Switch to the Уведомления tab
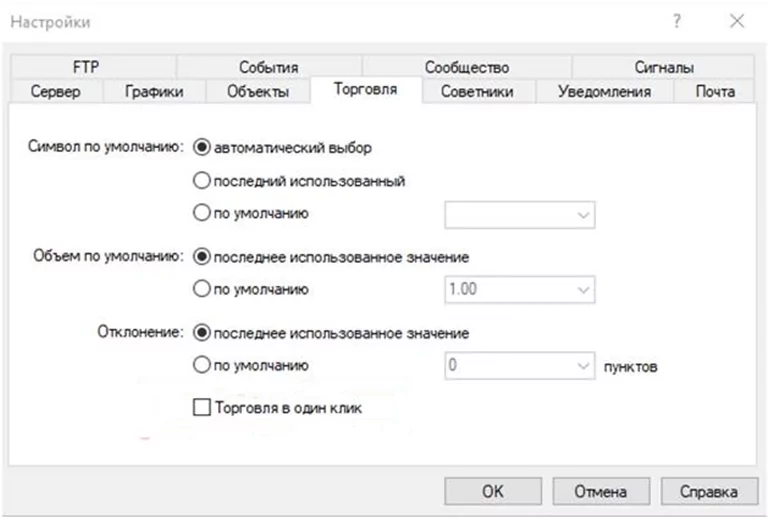This screenshot has width=769, height=519. click(x=605, y=91)
